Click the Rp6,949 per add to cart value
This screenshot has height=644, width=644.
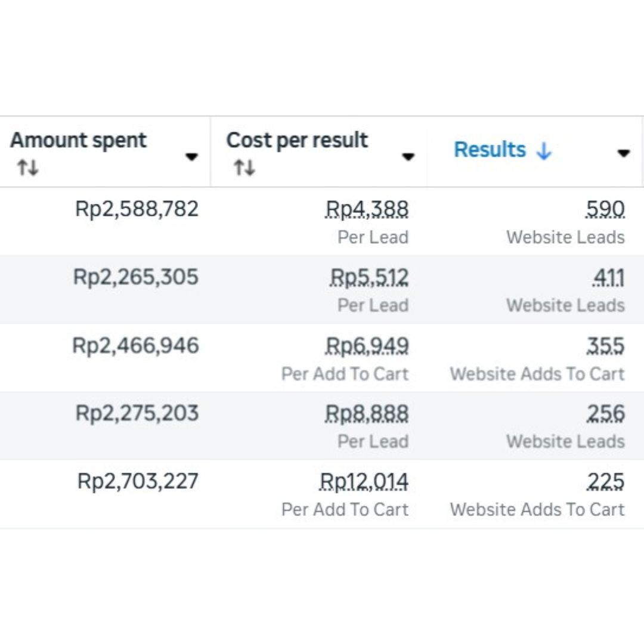tap(367, 346)
